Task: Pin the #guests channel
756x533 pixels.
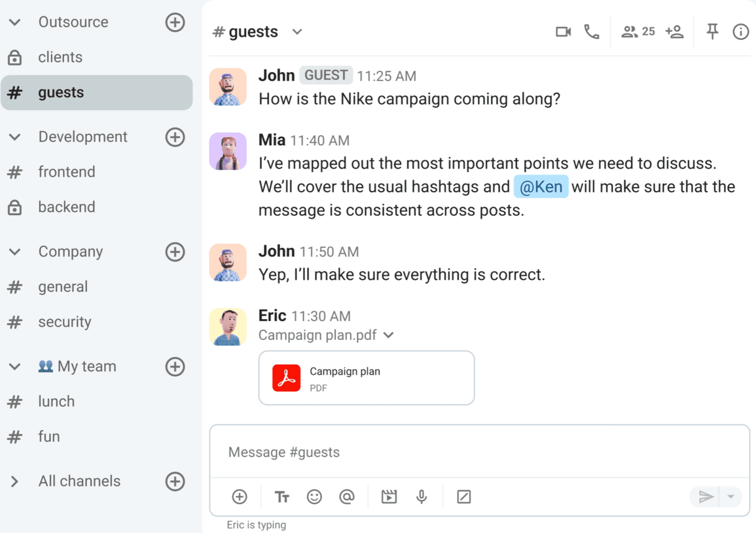Action: (x=711, y=31)
